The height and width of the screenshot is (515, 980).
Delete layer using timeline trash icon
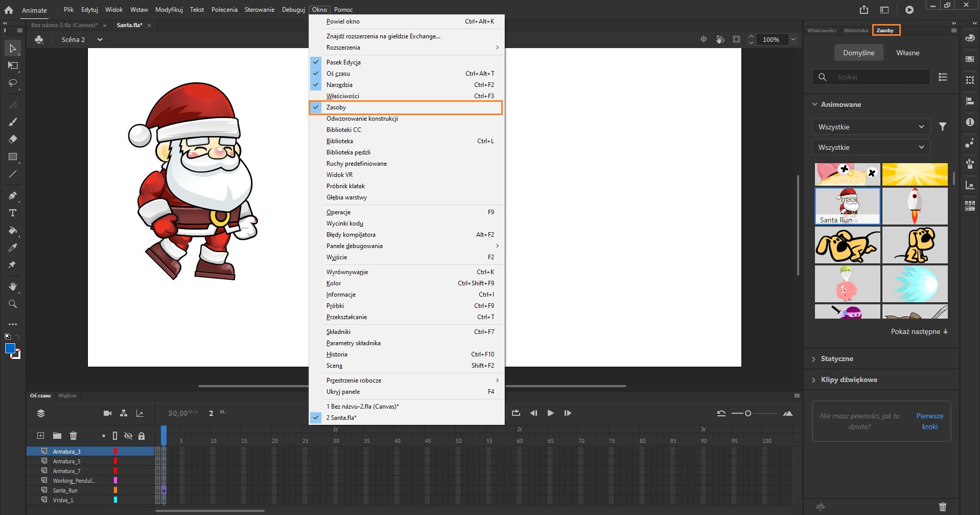(x=73, y=436)
